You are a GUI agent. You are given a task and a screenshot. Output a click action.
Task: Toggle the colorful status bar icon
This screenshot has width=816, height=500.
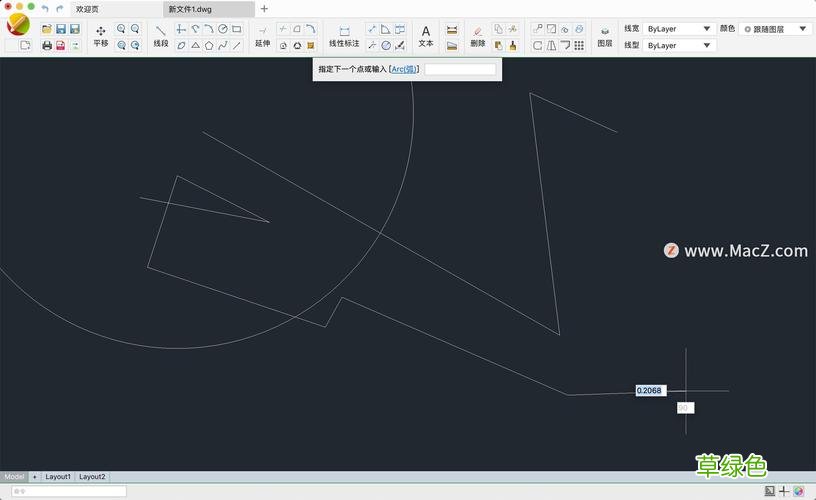click(799, 491)
